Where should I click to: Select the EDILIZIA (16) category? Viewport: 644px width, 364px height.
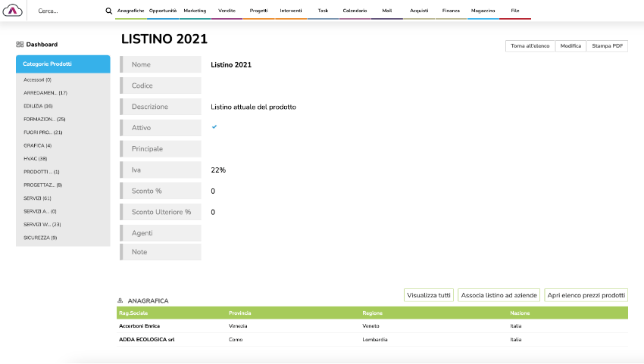pos(38,106)
